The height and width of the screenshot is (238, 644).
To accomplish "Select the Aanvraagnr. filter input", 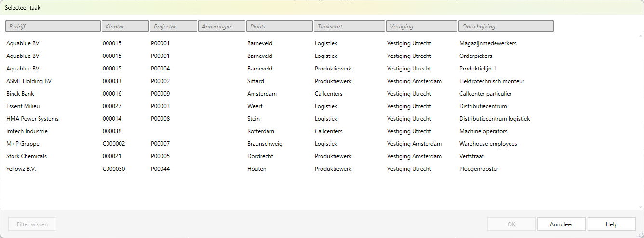I will [x=221, y=27].
